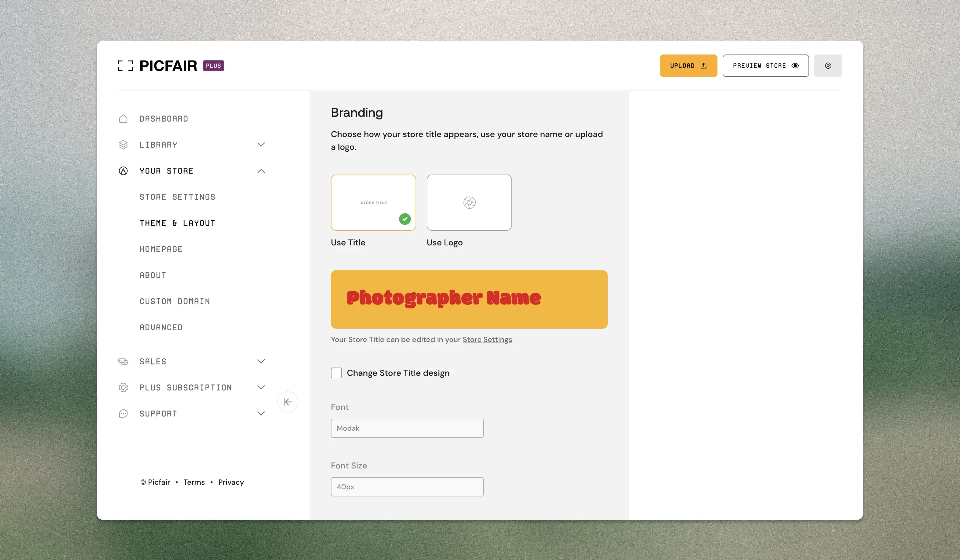Click the Library layers icon
This screenshot has height=560, width=960.
click(x=123, y=145)
